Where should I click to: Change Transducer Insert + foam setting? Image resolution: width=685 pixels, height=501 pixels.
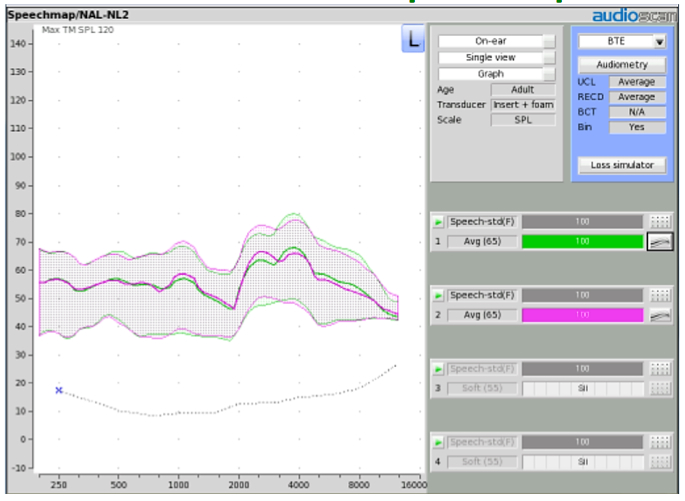(x=523, y=105)
